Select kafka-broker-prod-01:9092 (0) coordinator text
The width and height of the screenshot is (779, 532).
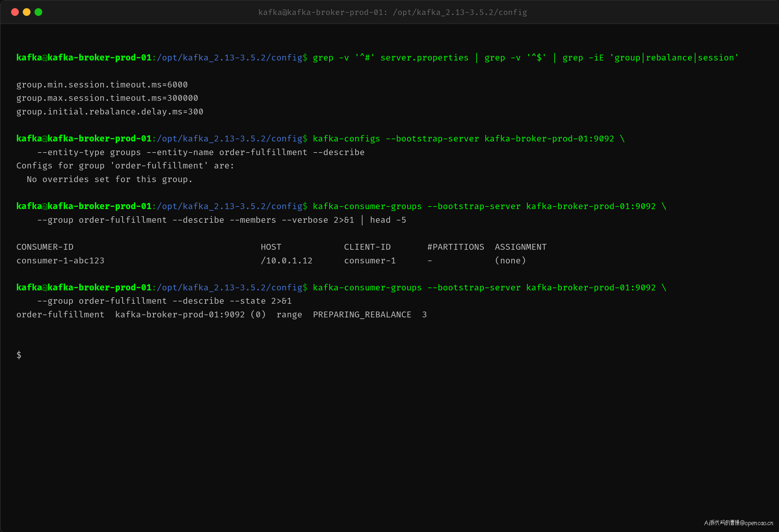tap(191, 314)
